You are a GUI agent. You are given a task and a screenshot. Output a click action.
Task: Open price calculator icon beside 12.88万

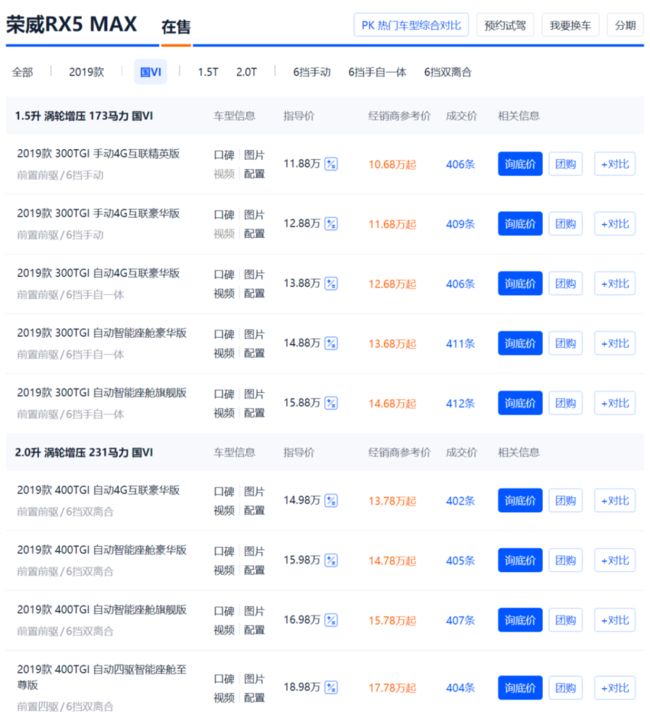pyautogui.click(x=331, y=223)
